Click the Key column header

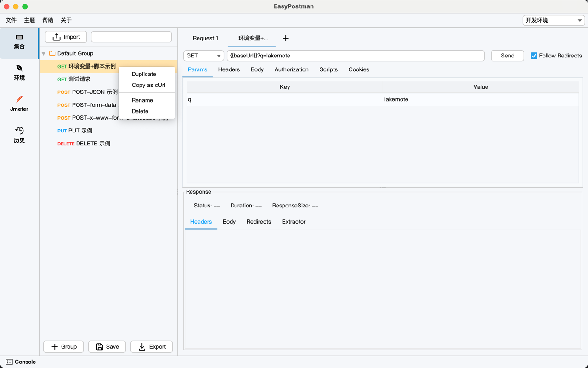(285, 87)
